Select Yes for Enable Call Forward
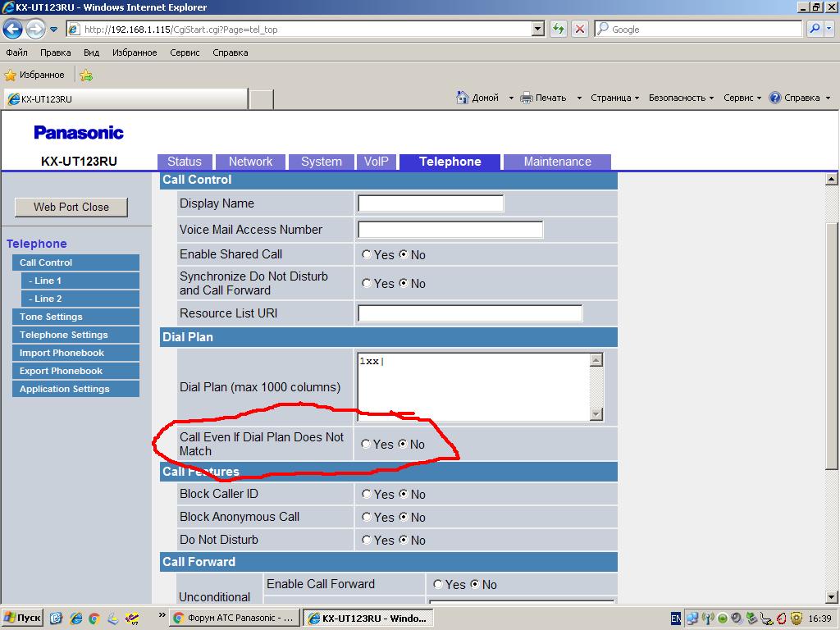The height and width of the screenshot is (630, 840). [438, 584]
